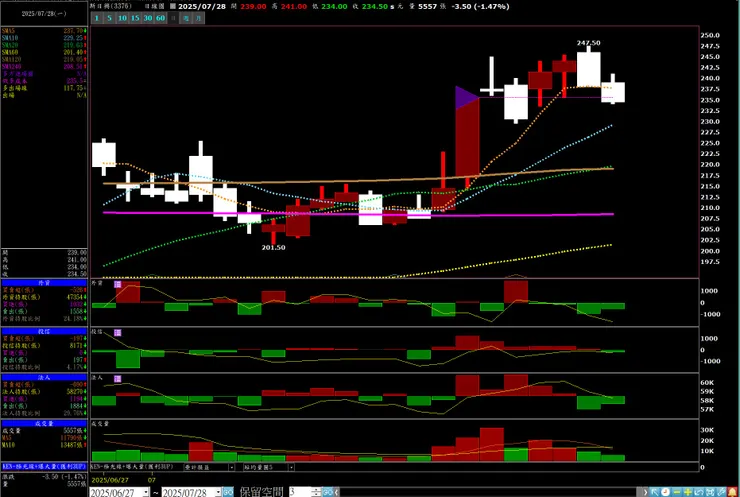
Task: Click the SMA10 legend row
Action: pyautogui.click(x=44, y=38)
